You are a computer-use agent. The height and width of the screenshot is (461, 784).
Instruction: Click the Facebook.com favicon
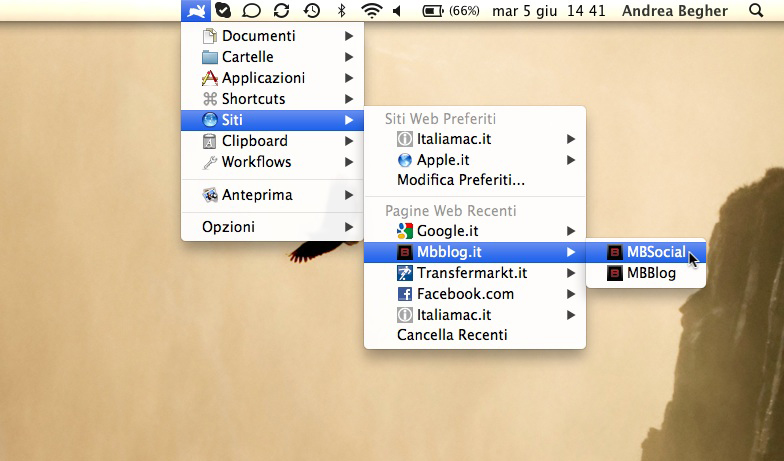[x=404, y=294]
